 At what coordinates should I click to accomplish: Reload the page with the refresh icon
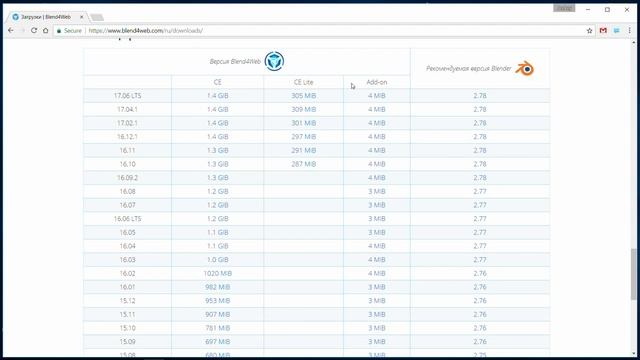click(x=34, y=31)
